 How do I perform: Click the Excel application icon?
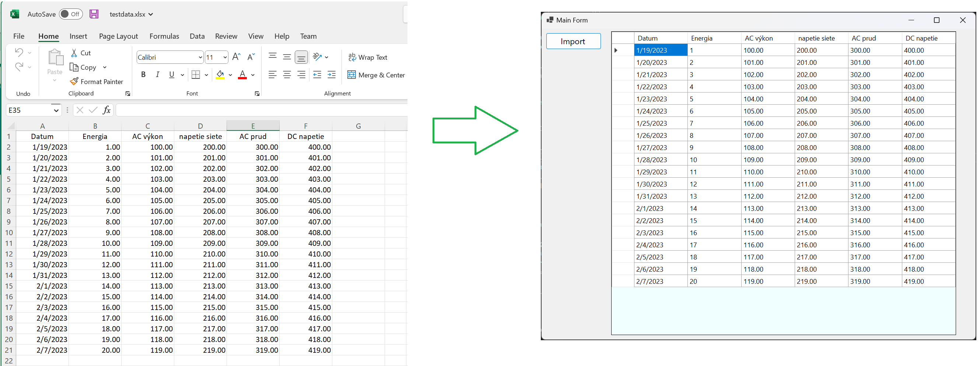[x=14, y=14]
